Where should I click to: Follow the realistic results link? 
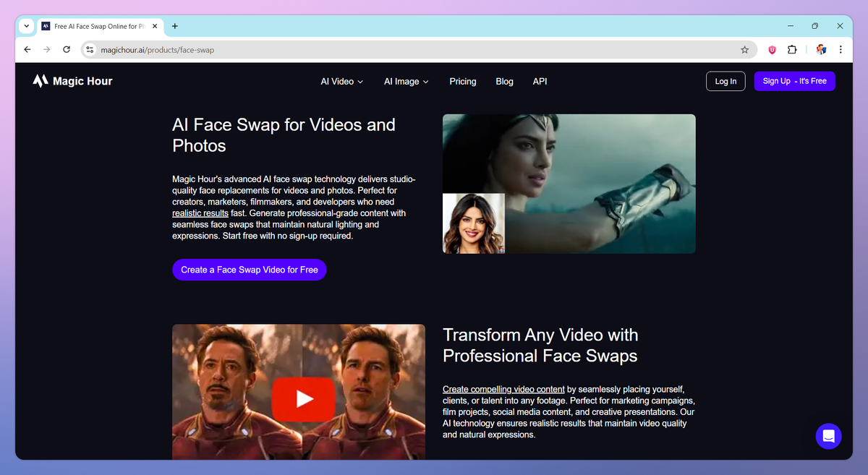click(200, 213)
